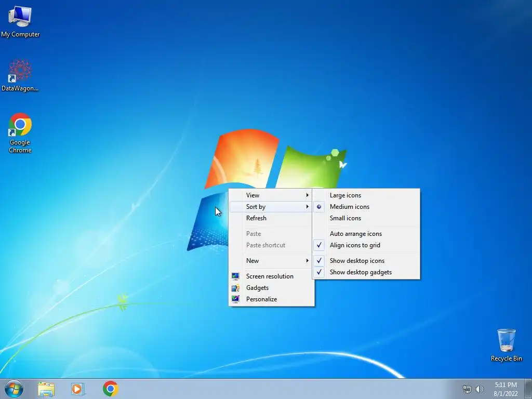Open the My Computer desktop icon
Image resolution: width=532 pixels, height=399 pixels.
(20, 21)
